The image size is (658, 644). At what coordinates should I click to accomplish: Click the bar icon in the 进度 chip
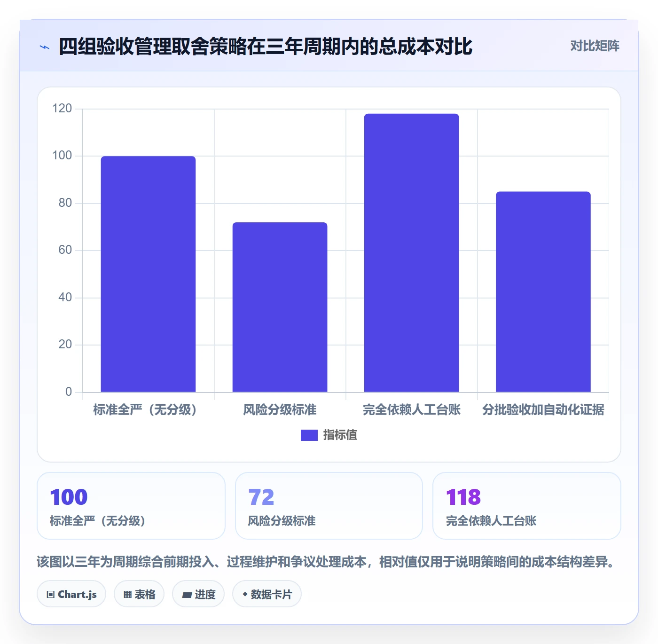coord(187,595)
